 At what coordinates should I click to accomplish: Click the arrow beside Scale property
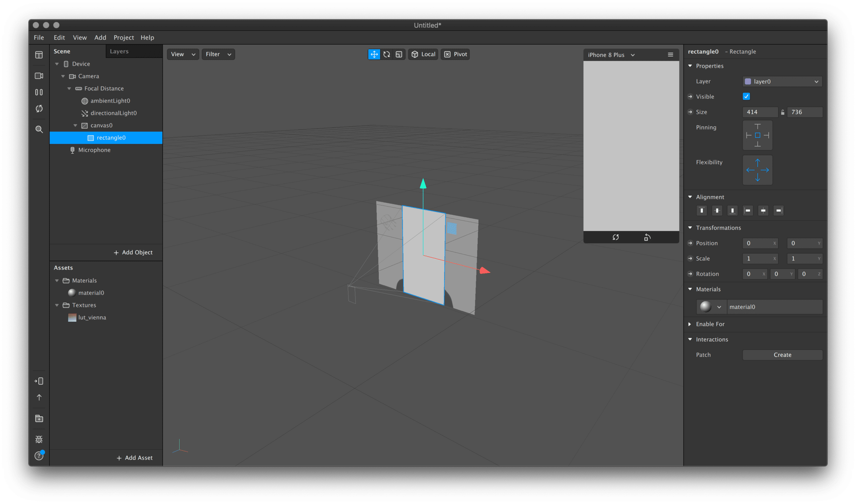(690, 258)
